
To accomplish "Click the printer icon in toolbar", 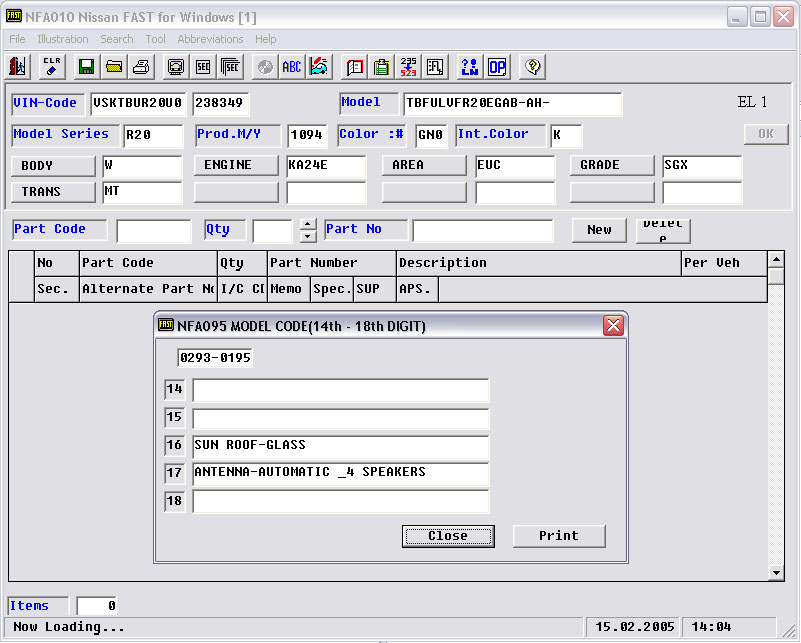I will [141, 67].
